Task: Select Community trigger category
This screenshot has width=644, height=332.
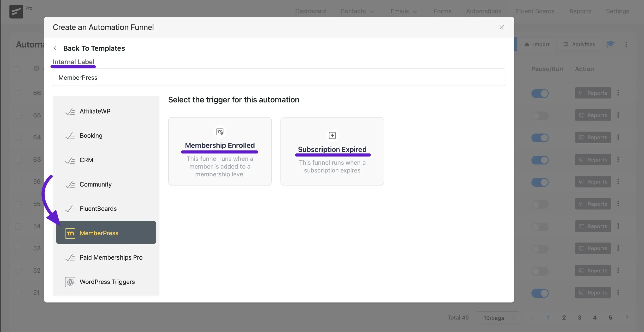Action: [x=106, y=185]
